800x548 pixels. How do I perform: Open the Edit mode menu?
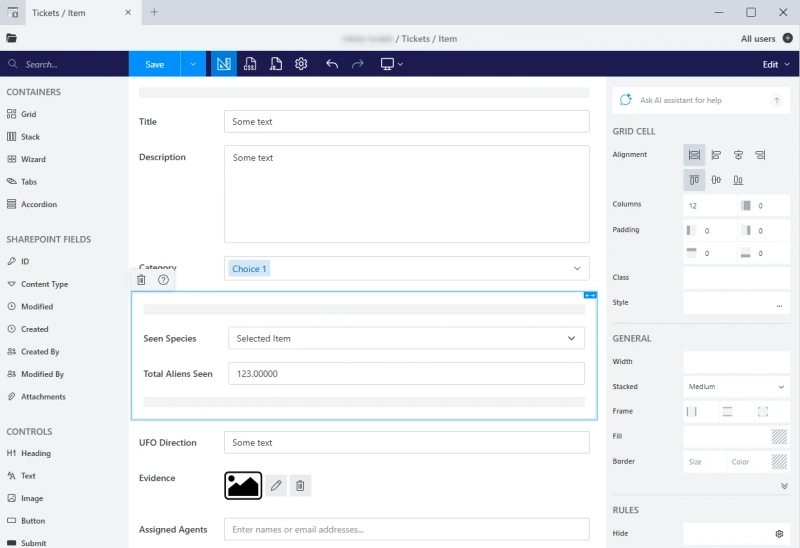point(776,64)
